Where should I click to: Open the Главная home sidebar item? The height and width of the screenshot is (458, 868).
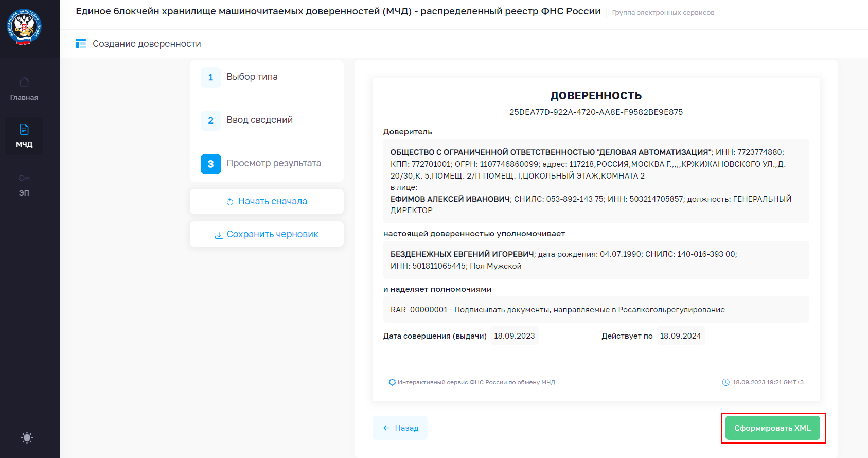[x=24, y=89]
